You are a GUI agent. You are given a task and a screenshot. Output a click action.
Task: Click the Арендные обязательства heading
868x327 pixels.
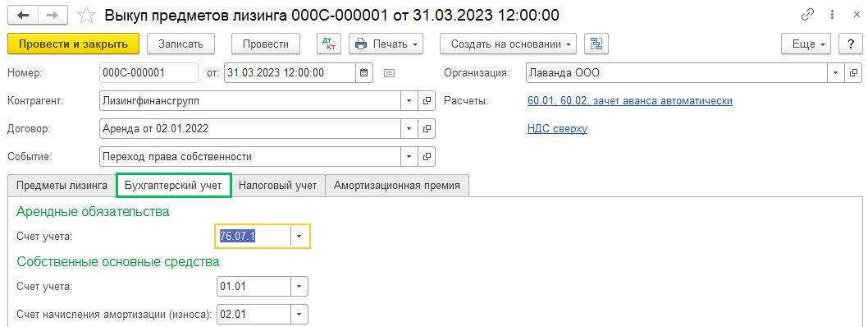point(93,211)
